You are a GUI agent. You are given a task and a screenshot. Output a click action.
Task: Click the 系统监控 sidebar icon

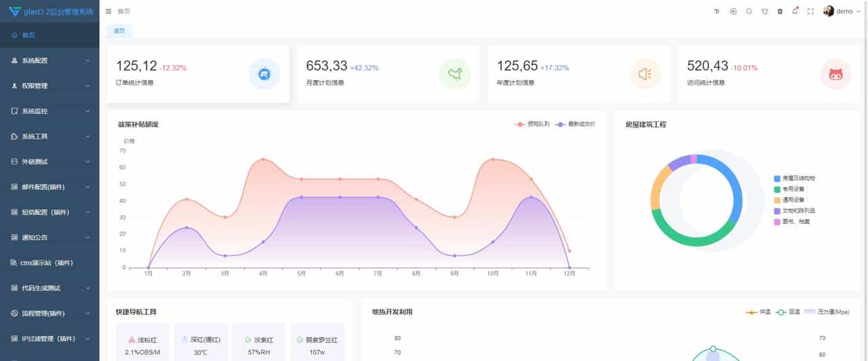tap(15, 111)
